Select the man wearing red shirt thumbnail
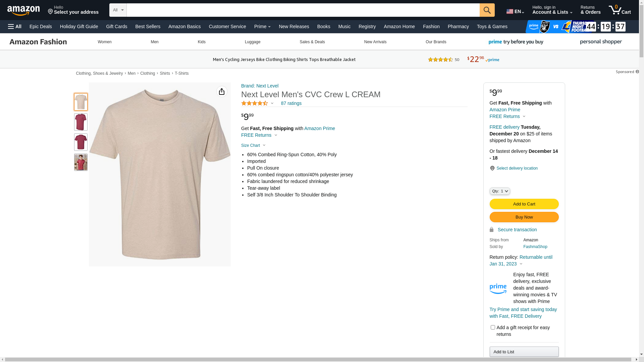This screenshot has height=362, width=644. click(x=81, y=162)
